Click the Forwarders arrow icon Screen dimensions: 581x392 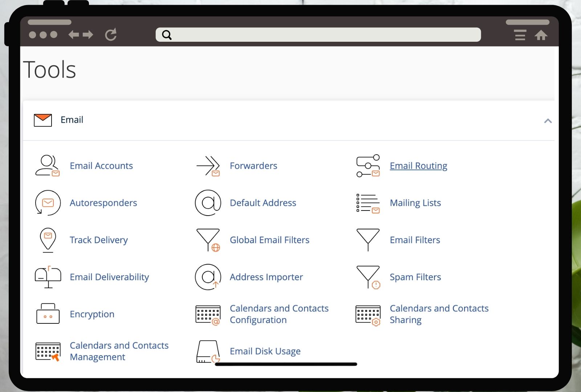tap(208, 166)
